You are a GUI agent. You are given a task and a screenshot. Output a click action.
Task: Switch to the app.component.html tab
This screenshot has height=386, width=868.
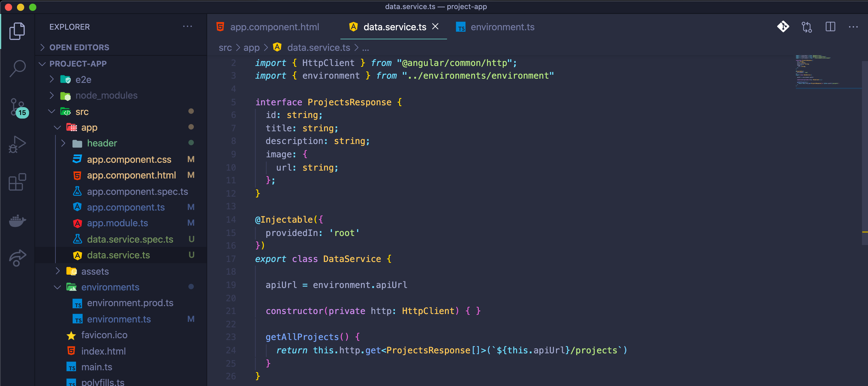(274, 27)
